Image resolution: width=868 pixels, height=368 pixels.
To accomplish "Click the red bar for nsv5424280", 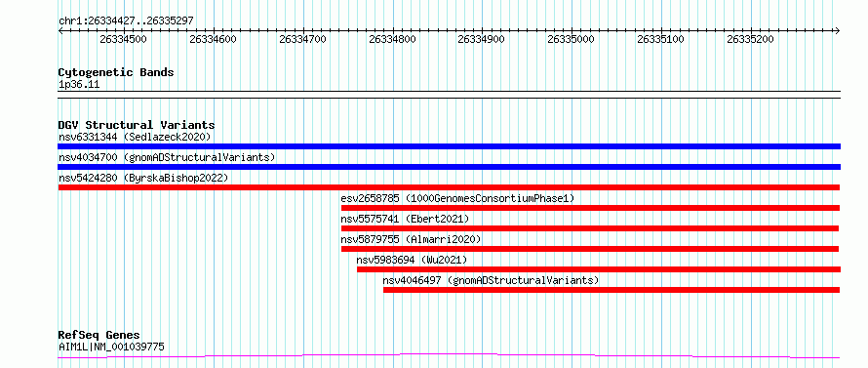I will coord(449,187).
